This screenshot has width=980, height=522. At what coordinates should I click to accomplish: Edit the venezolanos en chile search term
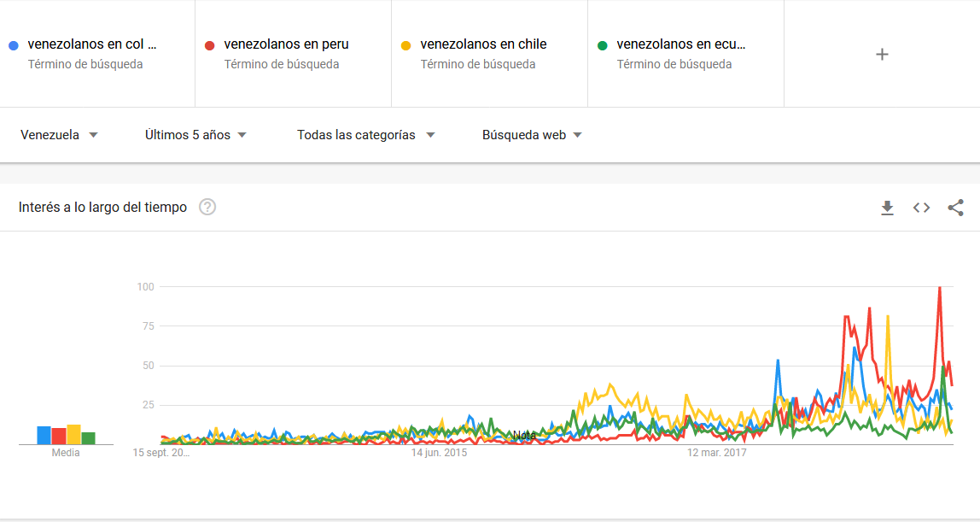click(x=483, y=44)
